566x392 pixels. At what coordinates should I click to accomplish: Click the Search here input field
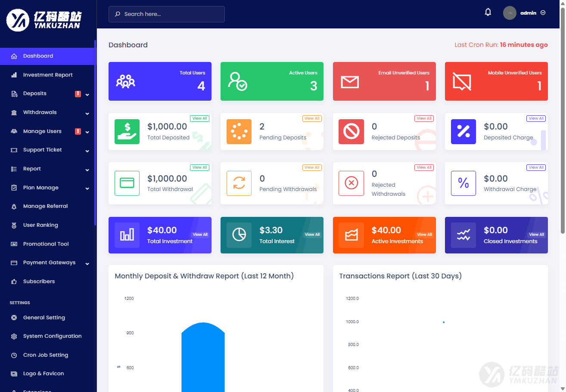[x=167, y=14]
